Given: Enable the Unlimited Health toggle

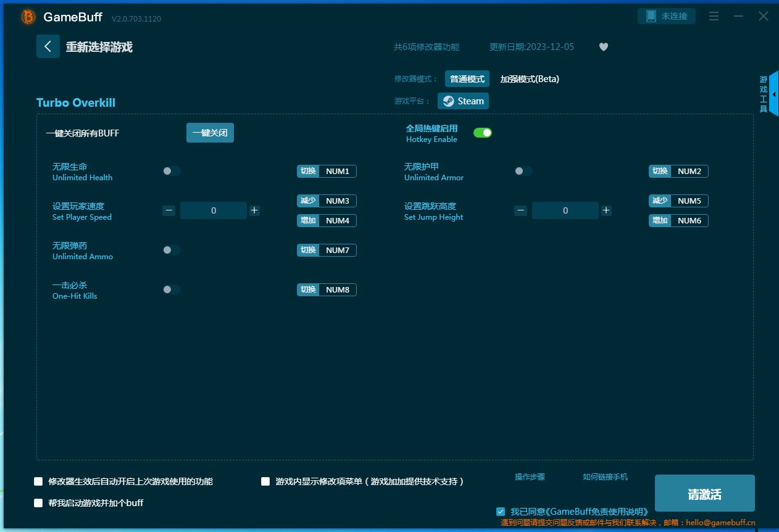Looking at the screenshot, I should [172, 171].
